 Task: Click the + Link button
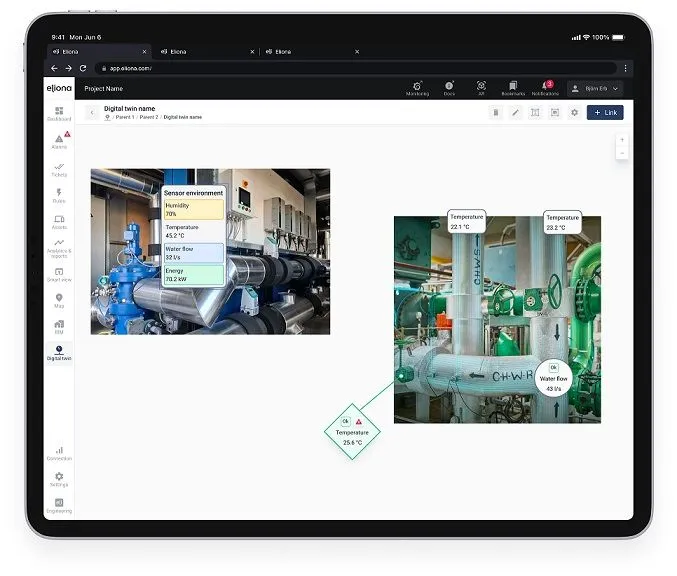click(605, 113)
